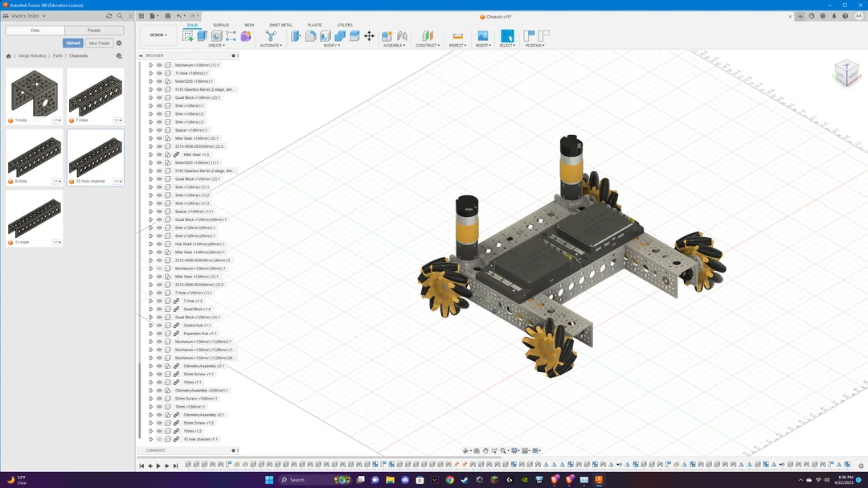Select the Create Sketch tool
Viewport: 868px width, 488px height.
[188, 36]
